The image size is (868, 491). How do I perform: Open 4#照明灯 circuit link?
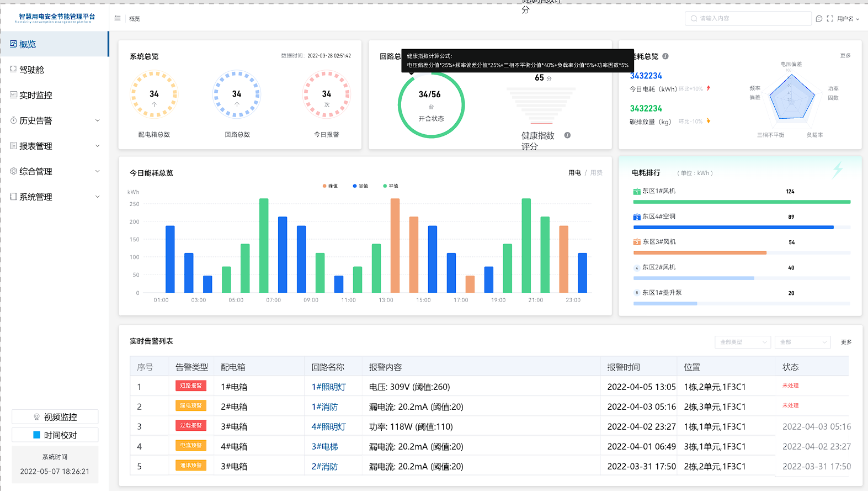[x=329, y=426]
